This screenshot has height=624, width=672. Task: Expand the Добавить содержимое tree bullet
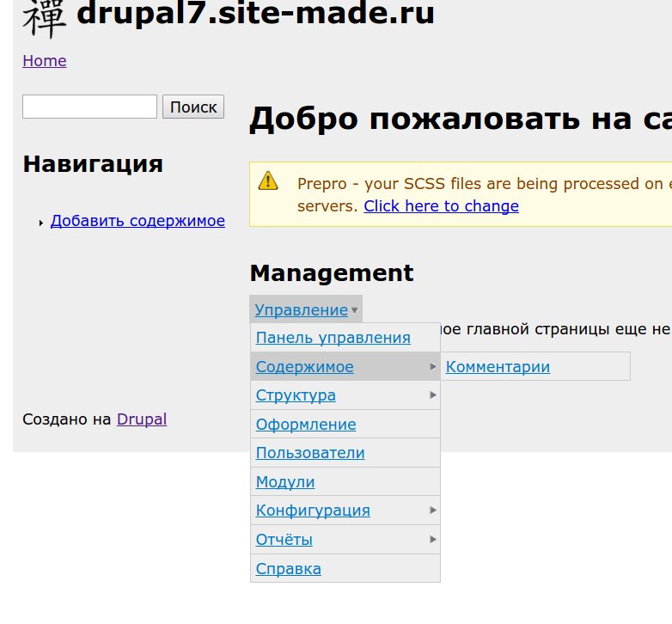point(41,223)
